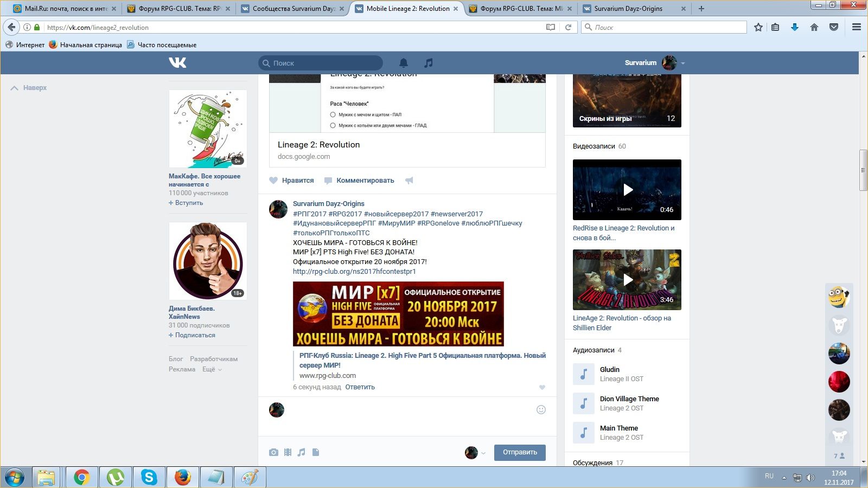Open the music note icon in header
Image resolution: width=868 pixels, height=488 pixels.
(x=429, y=63)
